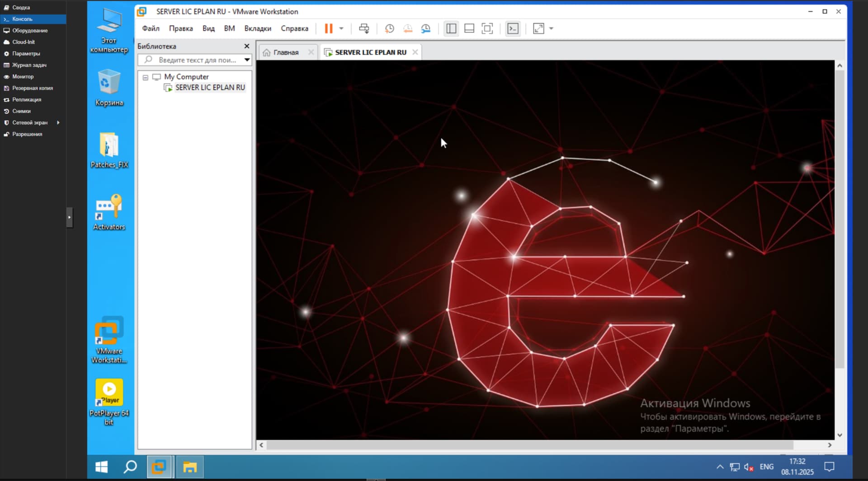This screenshot has height=481, width=868.
Task: Select SERVER LIC EPLAN RU in library
Action: click(210, 88)
